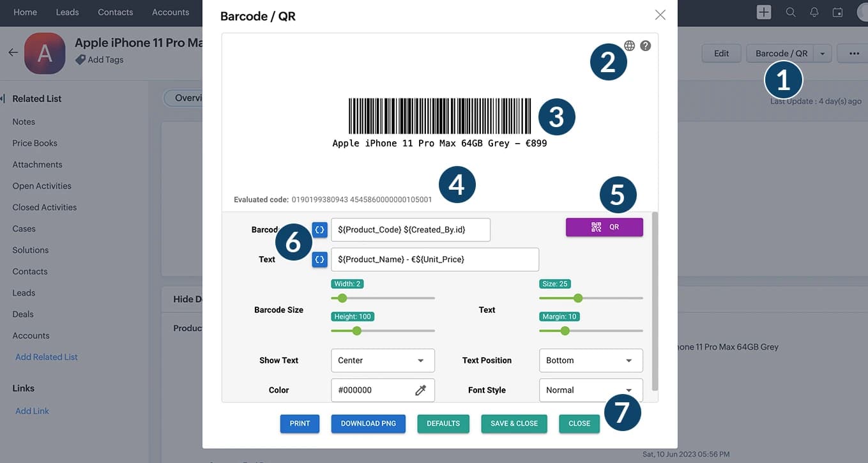Viewport: 868px width, 463px height.
Task: Go to the Home menu tab
Action: (25, 12)
